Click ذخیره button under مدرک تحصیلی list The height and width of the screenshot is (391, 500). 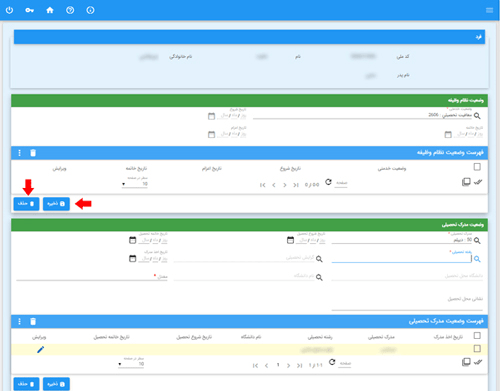coord(56,384)
